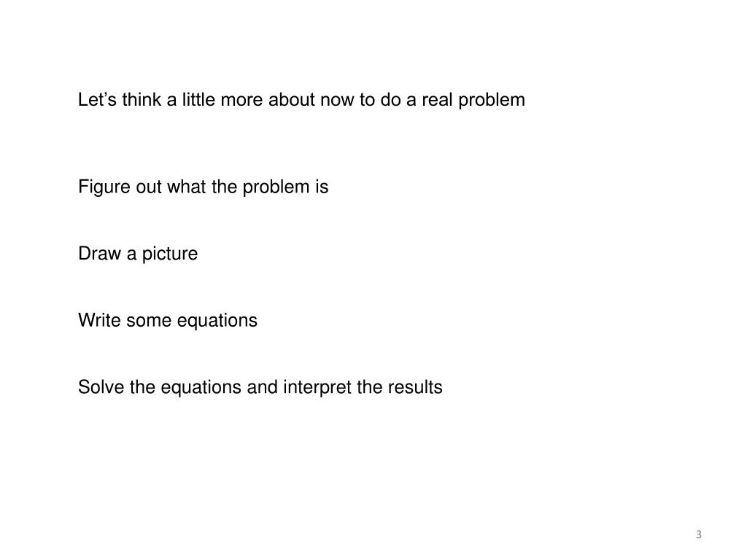
Task: Click the slide number 3
Action: click(698, 534)
